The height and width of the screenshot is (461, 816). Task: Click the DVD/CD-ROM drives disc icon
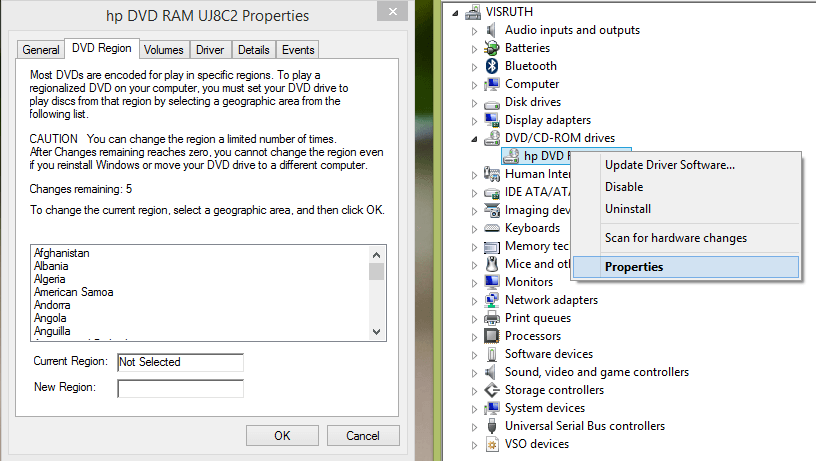tap(492, 138)
